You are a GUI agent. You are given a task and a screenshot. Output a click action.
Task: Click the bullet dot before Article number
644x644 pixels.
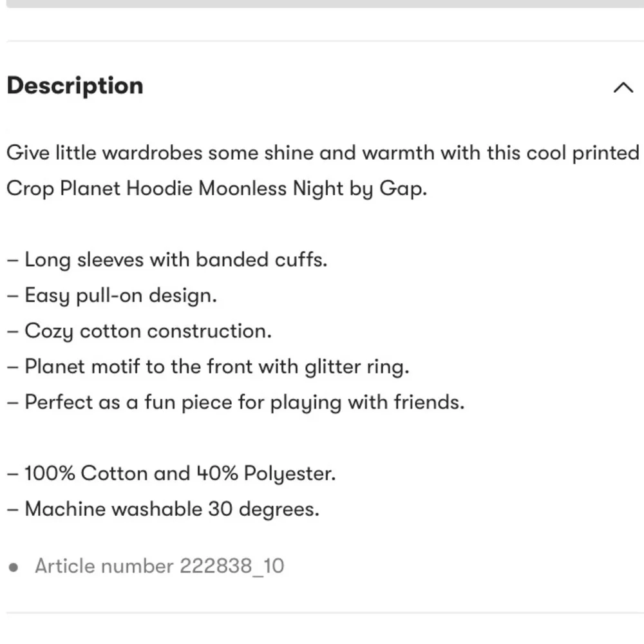point(14,567)
